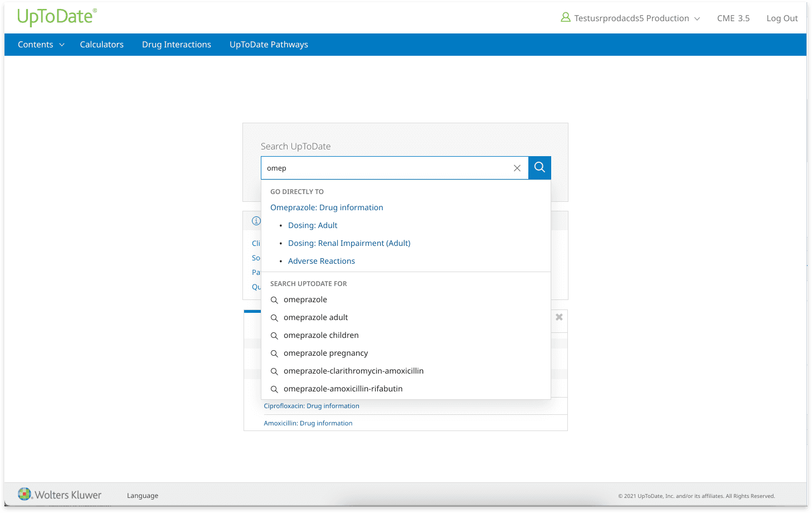Click magnifier icon beside 'omeprazole adult'
812x513 pixels.
[x=274, y=318]
